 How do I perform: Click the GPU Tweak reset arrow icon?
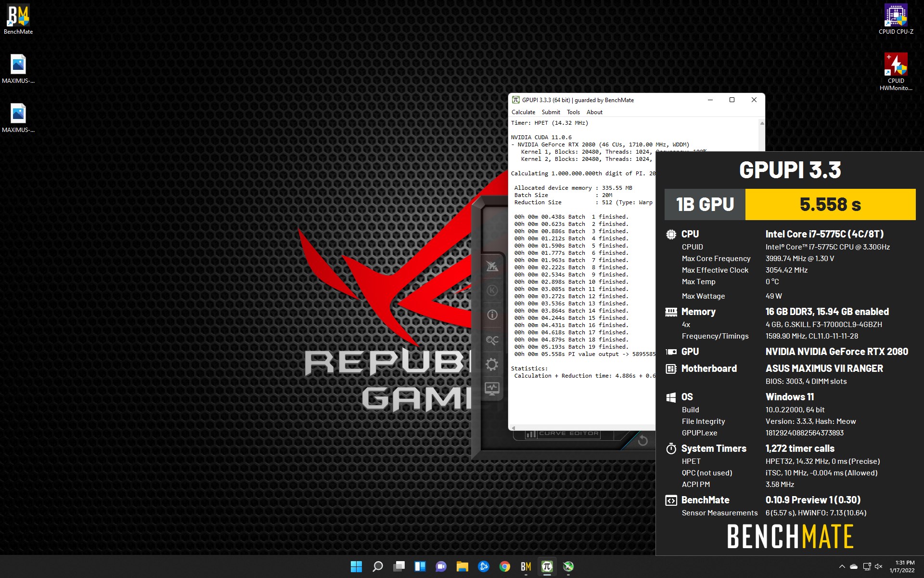point(642,440)
